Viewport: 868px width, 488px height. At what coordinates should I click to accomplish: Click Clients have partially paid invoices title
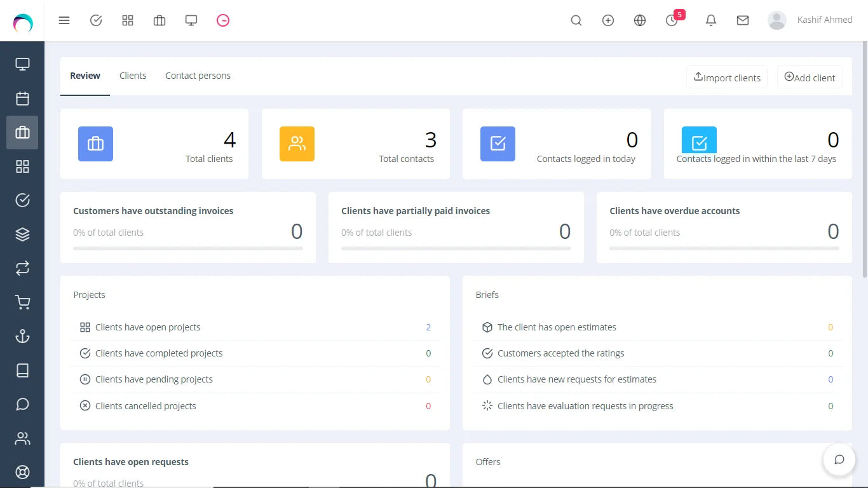416,211
